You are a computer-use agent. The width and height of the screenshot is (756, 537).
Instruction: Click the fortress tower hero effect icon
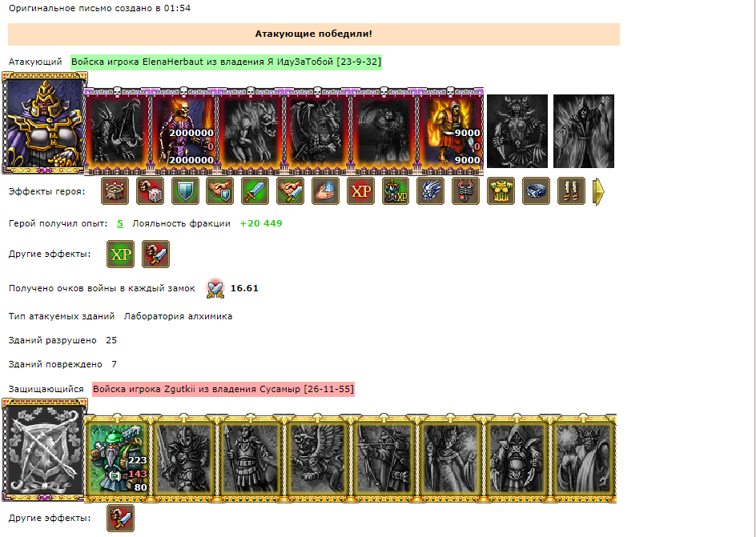tap(115, 191)
